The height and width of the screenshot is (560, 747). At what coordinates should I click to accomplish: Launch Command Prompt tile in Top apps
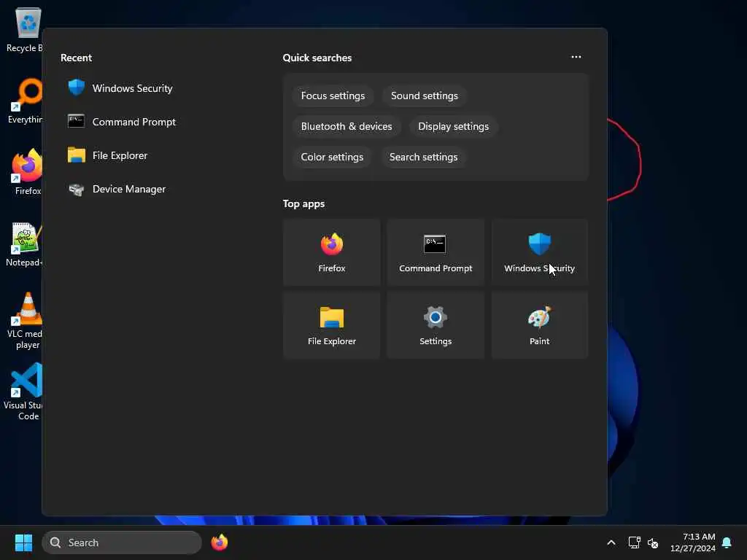(x=436, y=252)
